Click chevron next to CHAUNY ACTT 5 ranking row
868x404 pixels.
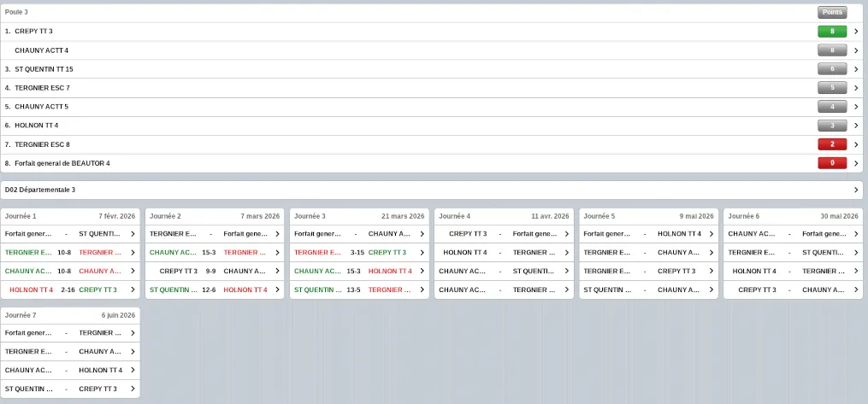coord(856,107)
